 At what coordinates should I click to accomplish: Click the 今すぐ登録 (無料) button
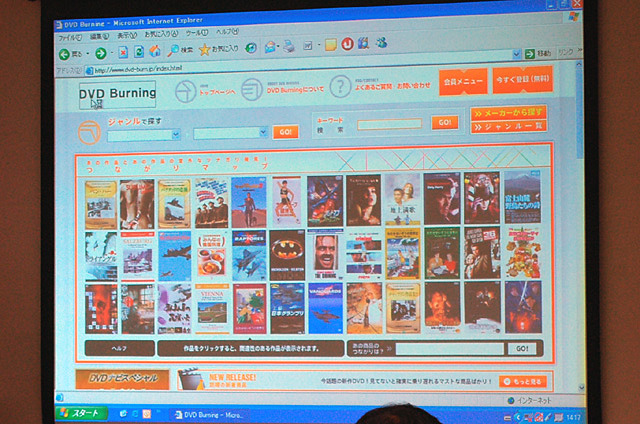[x=523, y=79]
